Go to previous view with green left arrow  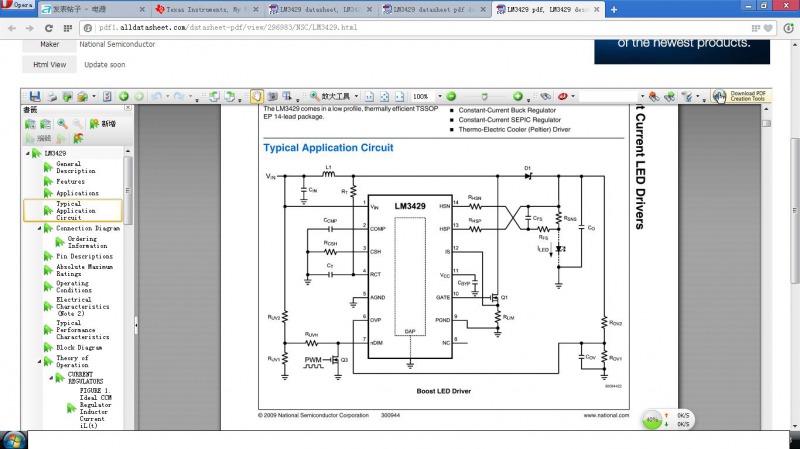(x=124, y=96)
